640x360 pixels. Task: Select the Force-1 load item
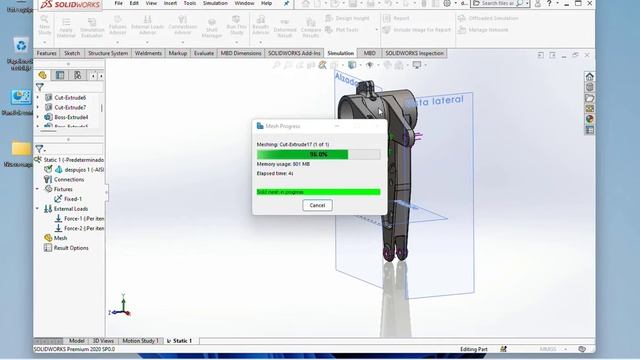79,218
